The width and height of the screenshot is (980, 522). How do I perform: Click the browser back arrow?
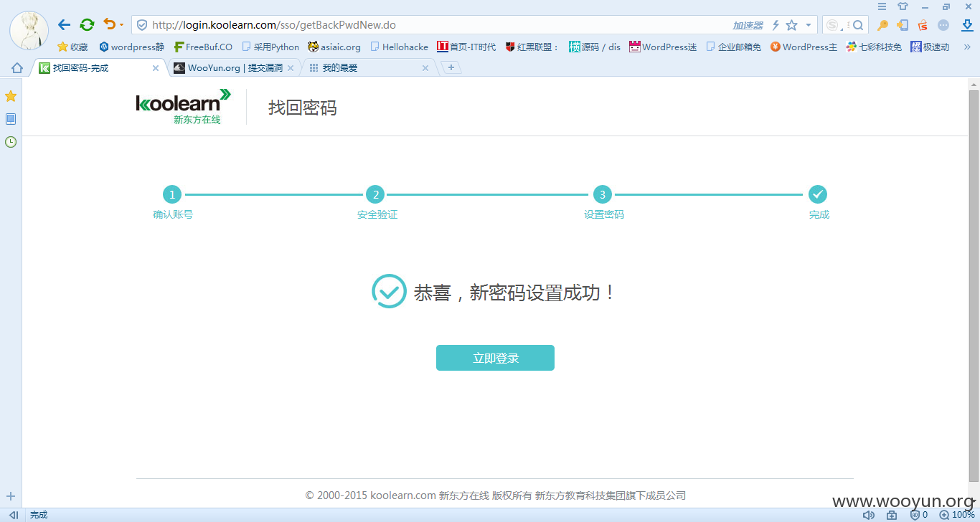pyautogui.click(x=64, y=25)
